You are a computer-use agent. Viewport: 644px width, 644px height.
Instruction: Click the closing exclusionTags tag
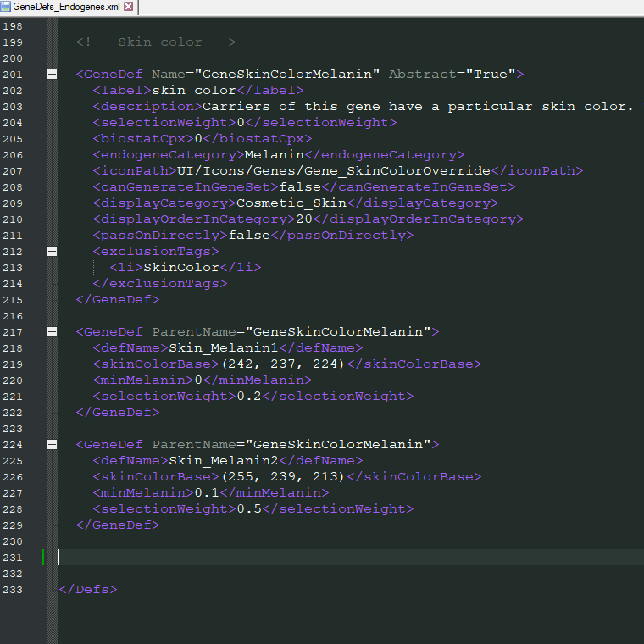click(160, 284)
